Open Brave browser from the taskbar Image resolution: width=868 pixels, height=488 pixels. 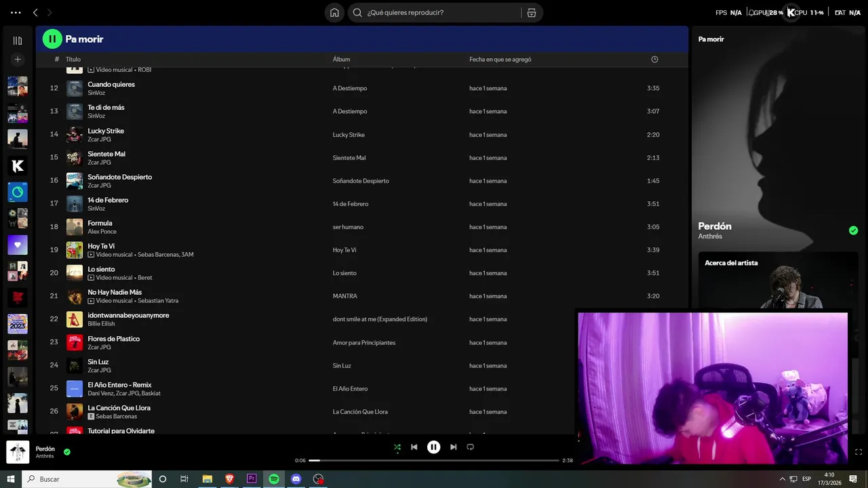(229, 479)
